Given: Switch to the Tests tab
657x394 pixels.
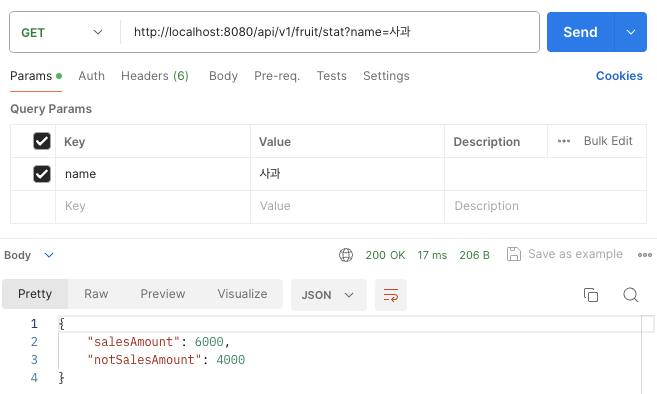Looking at the screenshot, I should pos(331,76).
